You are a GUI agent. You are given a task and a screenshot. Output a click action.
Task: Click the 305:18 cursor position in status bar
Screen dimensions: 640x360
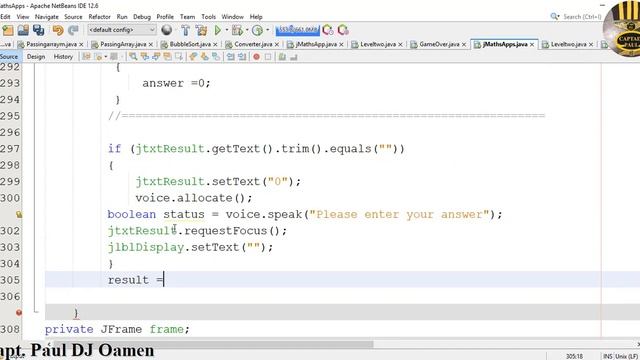pyautogui.click(x=574, y=356)
